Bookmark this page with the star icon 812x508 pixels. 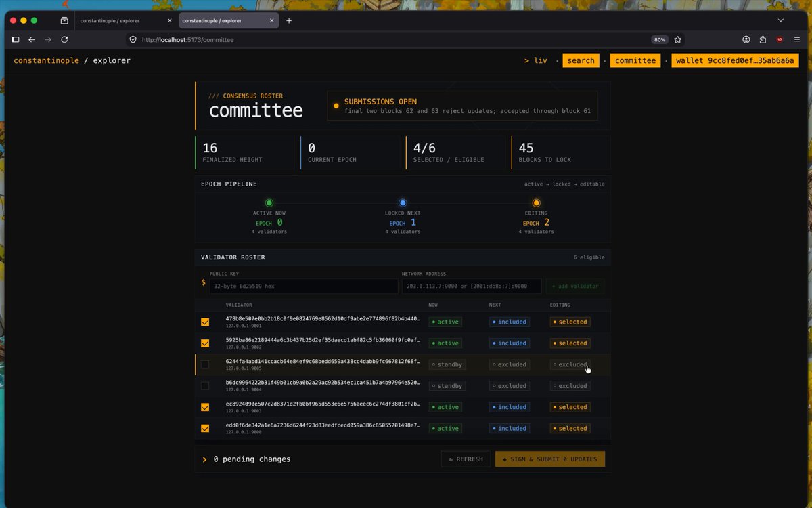(x=678, y=40)
